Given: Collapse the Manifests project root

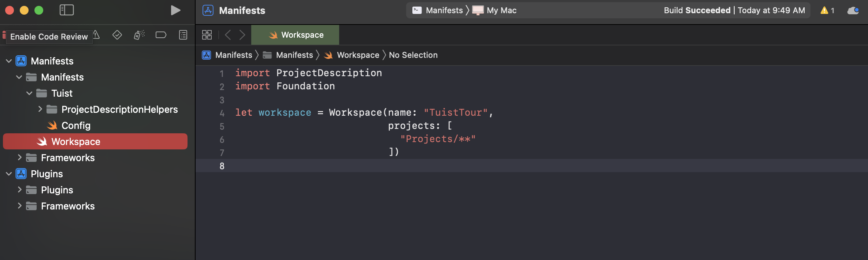Looking at the screenshot, I should (9, 61).
